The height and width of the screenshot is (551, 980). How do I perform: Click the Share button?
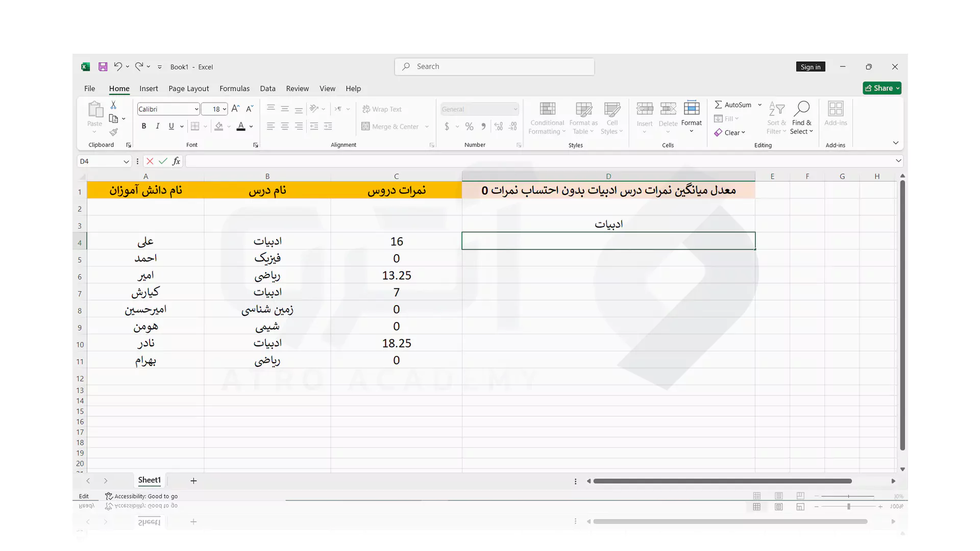882,88
